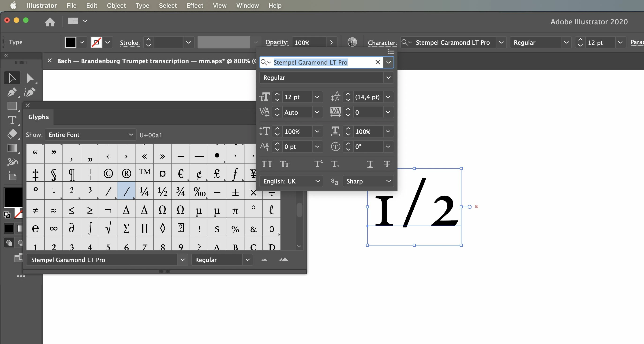
Task: Select the Direct Selection tool
Action: (x=30, y=78)
